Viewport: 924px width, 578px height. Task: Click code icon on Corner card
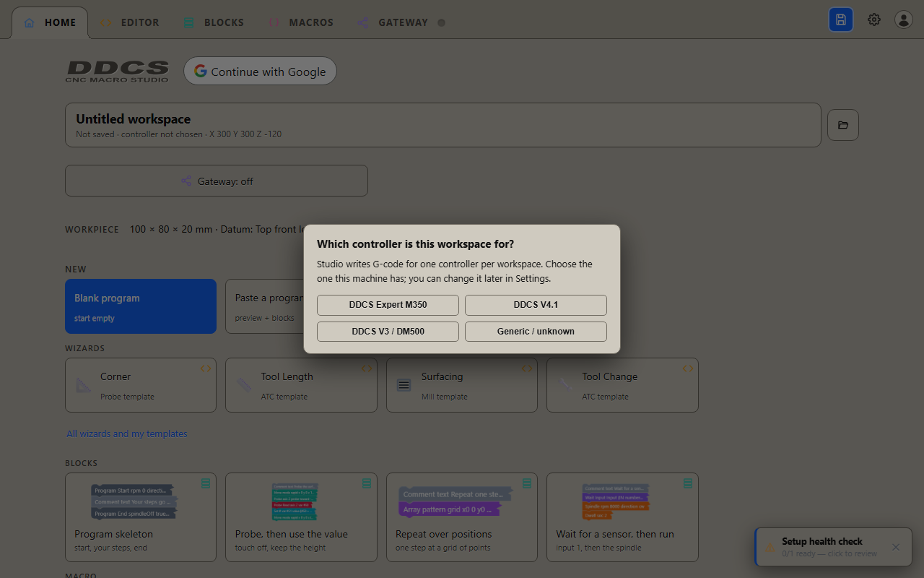pyautogui.click(x=206, y=368)
